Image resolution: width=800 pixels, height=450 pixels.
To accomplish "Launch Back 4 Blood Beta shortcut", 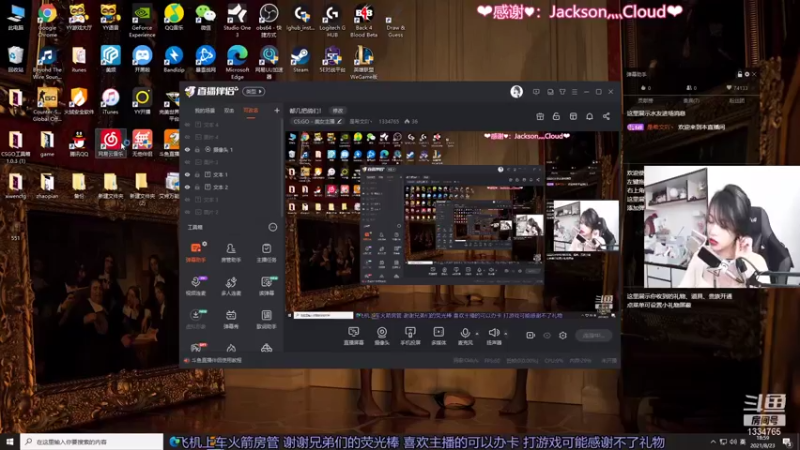I will pos(364,20).
